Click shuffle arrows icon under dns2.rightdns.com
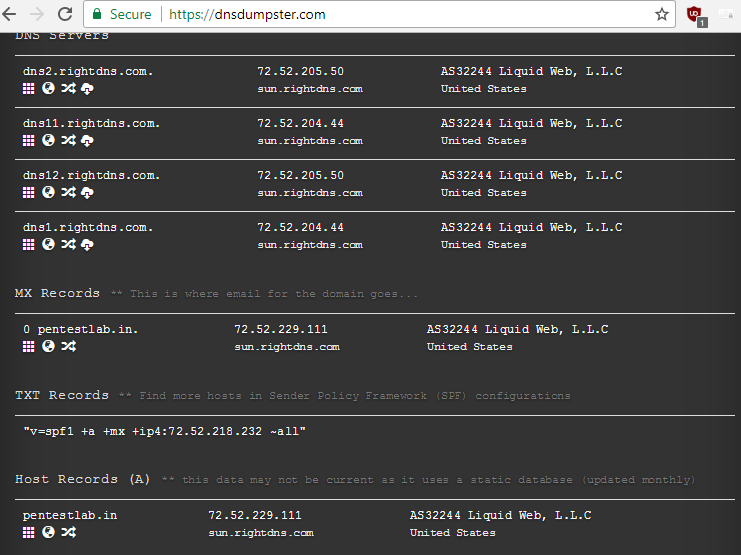 tap(69, 88)
